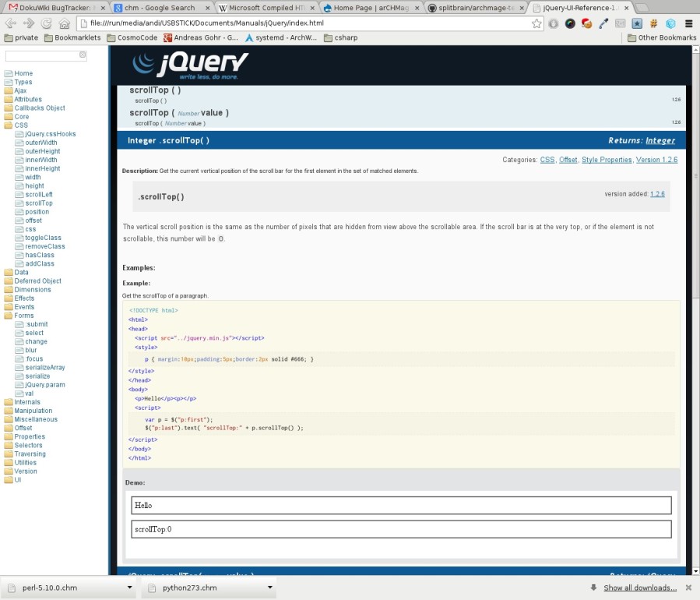Open the Offset category link
Image resolution: width=700 pixels, height=600 pixels.
coord(568,160)
